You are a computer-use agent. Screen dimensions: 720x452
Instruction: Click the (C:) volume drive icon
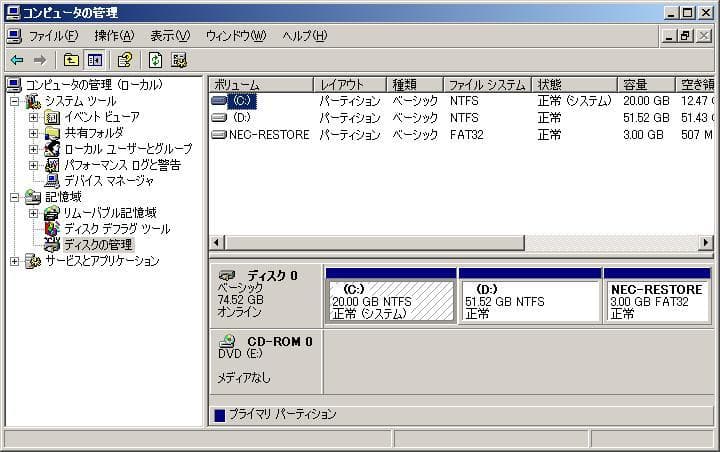point(219,100)
